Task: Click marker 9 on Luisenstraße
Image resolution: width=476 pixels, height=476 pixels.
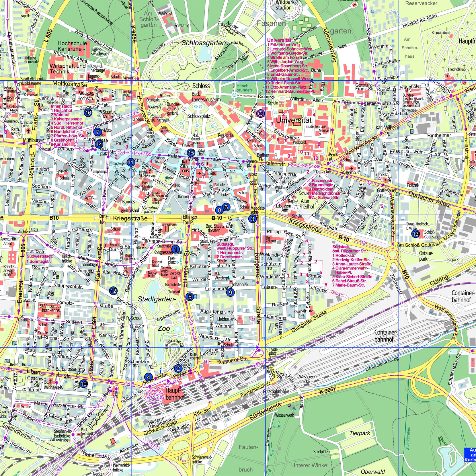Action: click(230, 293)
